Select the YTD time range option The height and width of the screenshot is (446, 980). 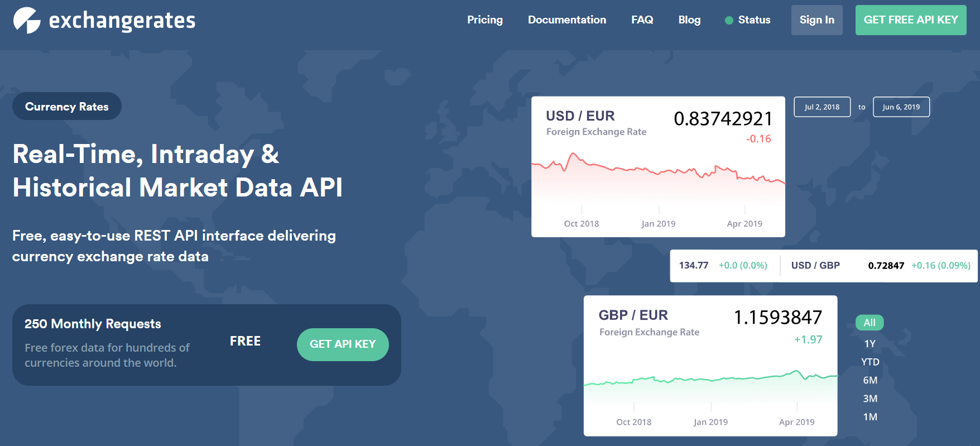point(870,362)
